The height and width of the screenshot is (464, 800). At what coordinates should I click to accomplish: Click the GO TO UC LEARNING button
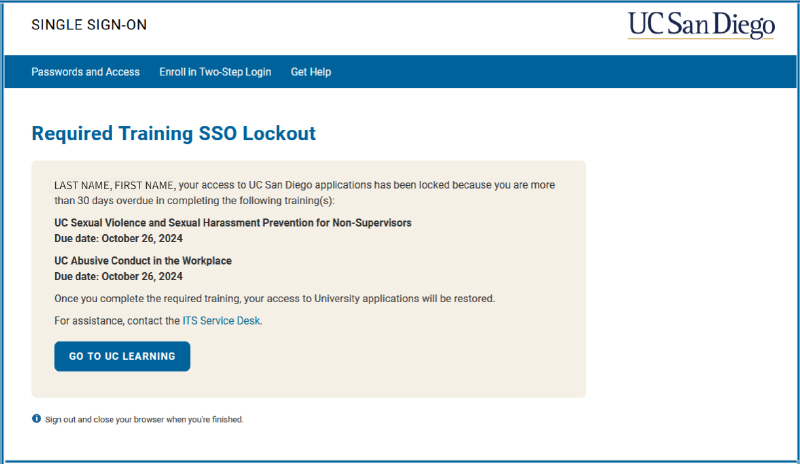(122, 356)
